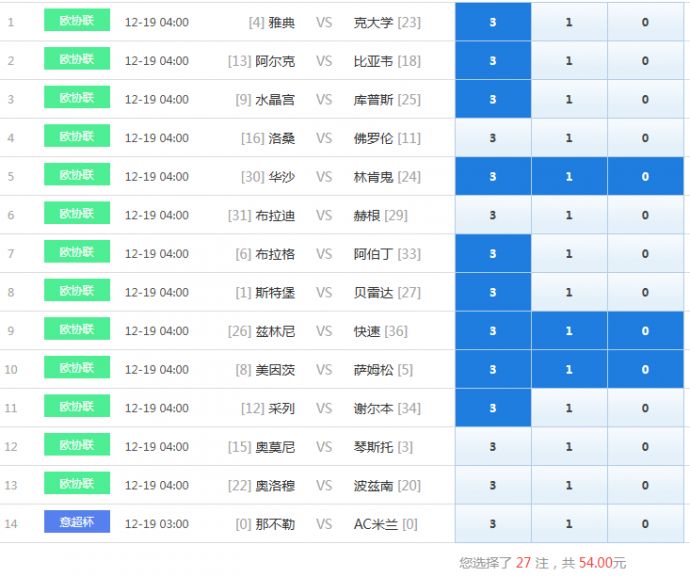Unselect option 0 for 华沙 vs 林肯鬼
This screenshot has height=577, width=690.
coord(645,177)
